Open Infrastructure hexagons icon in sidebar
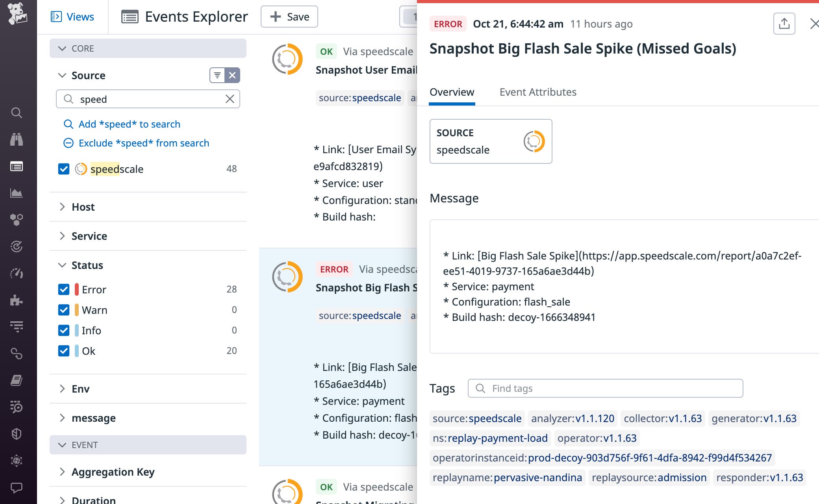Image resolution: width=819 pixels, height=504 pixels. (17, 219)
